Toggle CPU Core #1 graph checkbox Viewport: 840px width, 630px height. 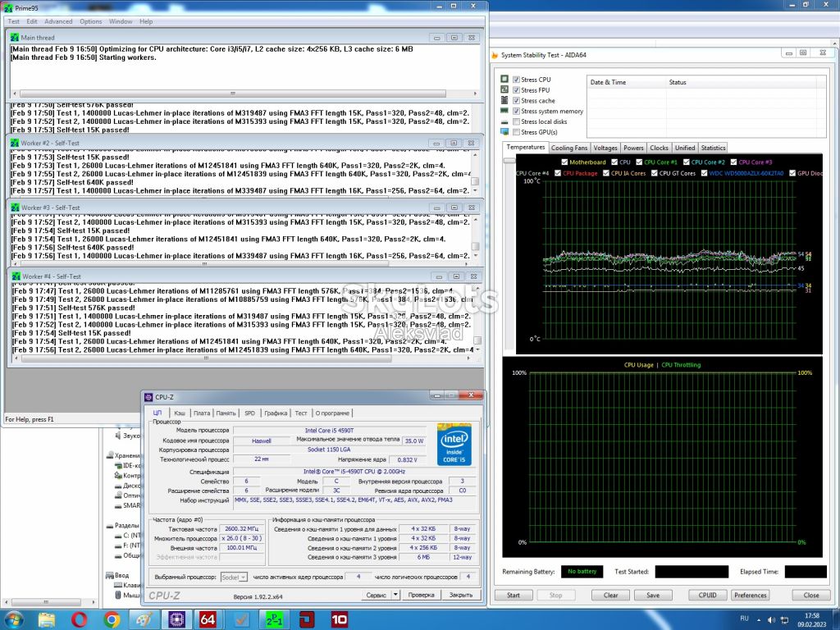click(639, 162)
